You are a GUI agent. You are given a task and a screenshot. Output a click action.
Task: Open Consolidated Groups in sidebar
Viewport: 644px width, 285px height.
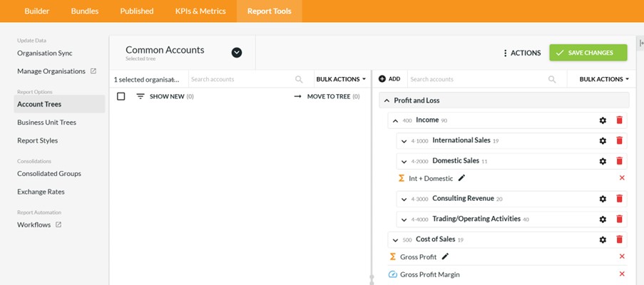pos(49,173)
